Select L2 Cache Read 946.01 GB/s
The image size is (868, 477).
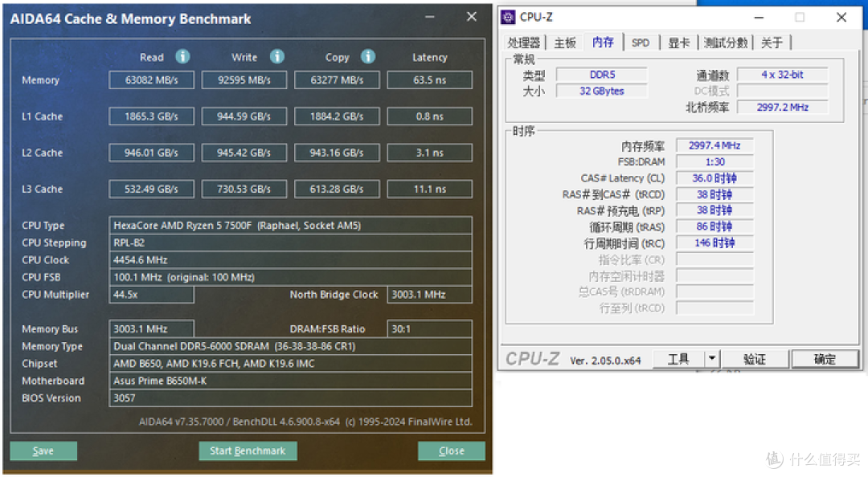tap(152, 153)
